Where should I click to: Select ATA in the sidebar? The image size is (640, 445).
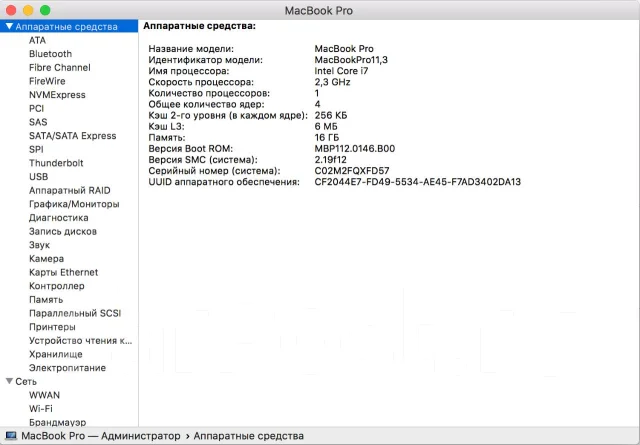(37, 40)
